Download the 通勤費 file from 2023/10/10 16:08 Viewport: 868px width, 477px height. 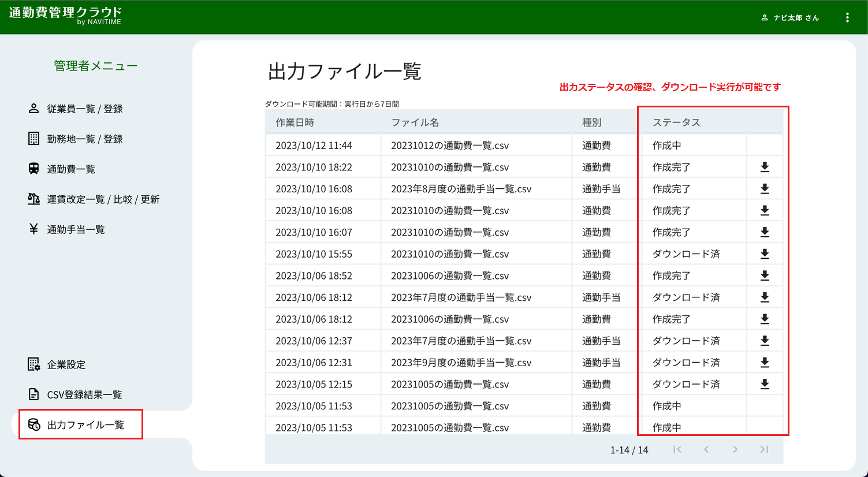pos(765,210)
